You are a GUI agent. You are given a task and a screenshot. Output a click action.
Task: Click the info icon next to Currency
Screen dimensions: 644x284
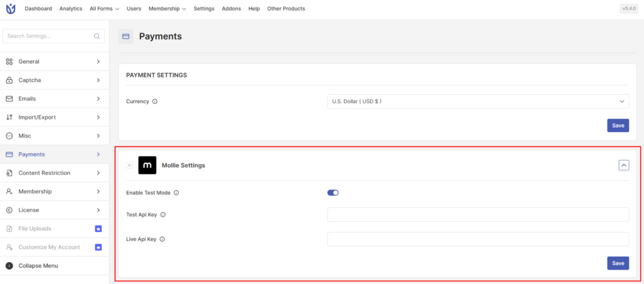point(155,101)
